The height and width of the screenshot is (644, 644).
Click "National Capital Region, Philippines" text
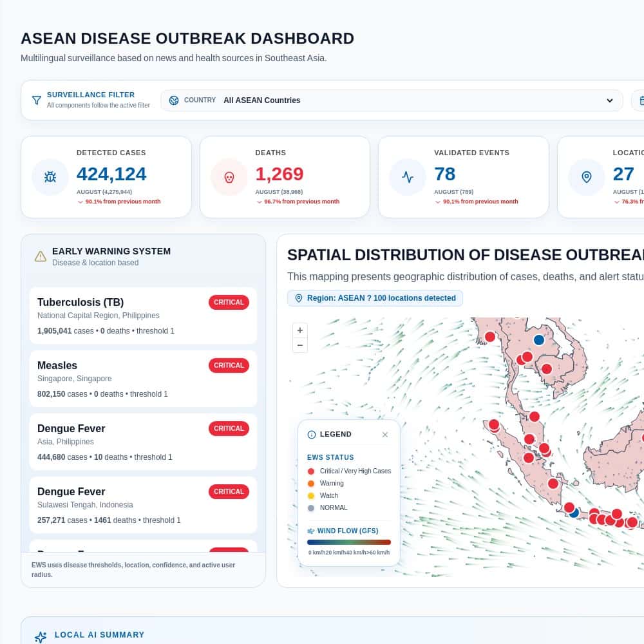pos(98,316)
